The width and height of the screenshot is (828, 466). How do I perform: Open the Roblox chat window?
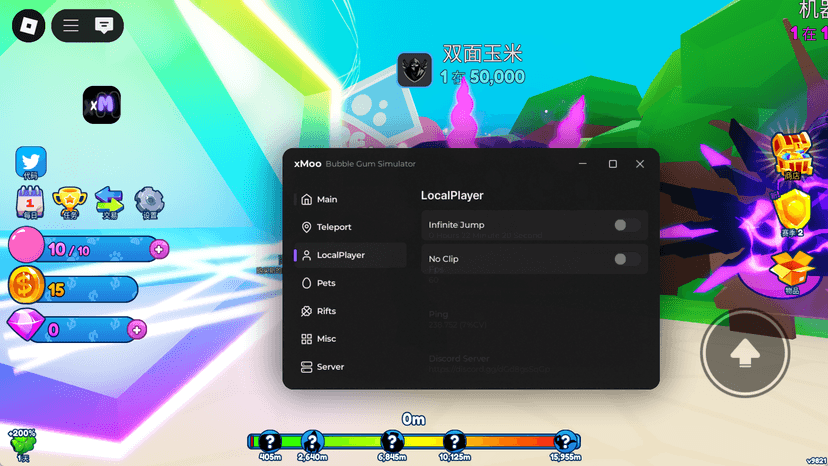pyautogui.click(x=104, y=27)
